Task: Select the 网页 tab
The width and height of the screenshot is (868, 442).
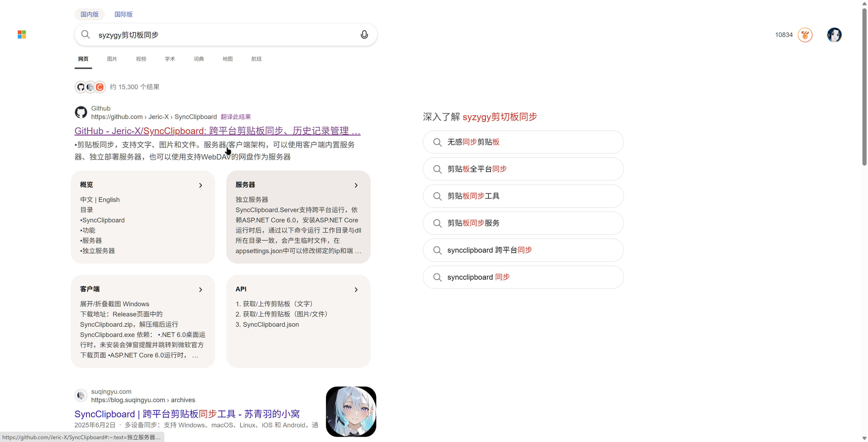Action: (83, 59)
